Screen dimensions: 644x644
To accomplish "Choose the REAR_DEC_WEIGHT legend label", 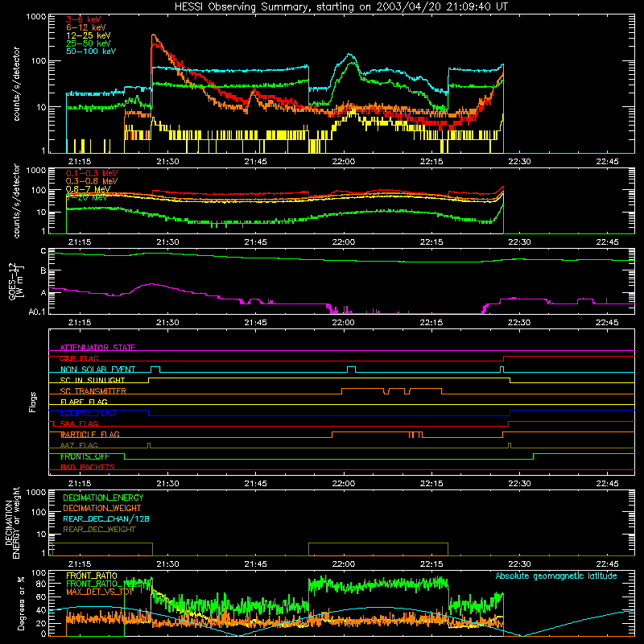I will point(99,530).
